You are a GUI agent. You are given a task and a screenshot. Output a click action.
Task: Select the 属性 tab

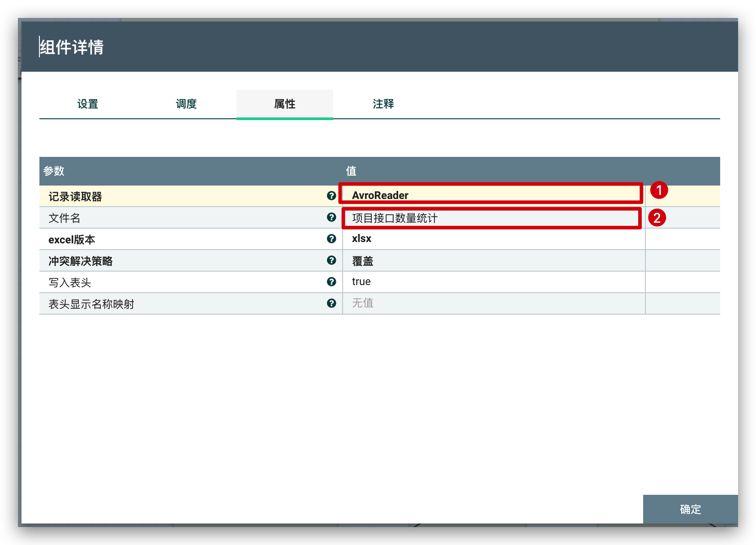click(285, 104)
